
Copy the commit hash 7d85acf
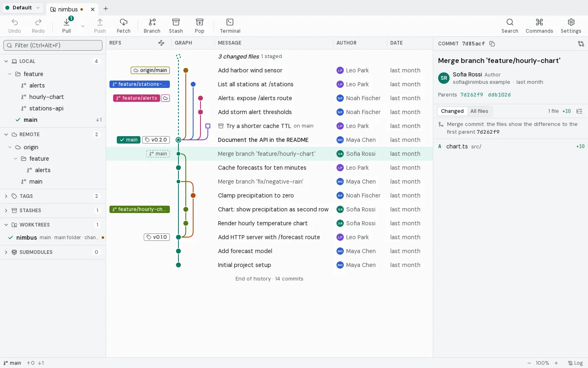[x=492, y=44]
